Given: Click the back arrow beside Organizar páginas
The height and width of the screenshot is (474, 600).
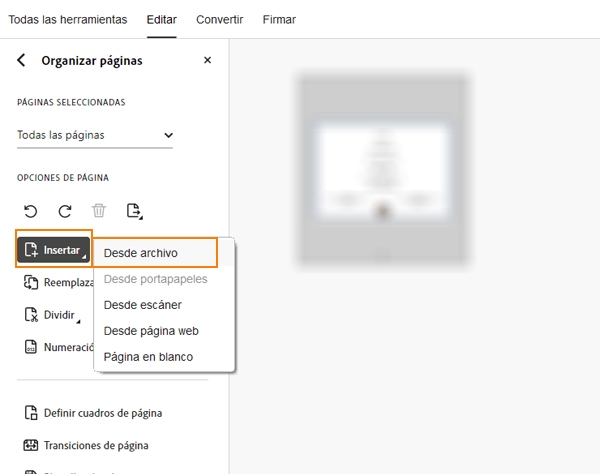Looking at the screenshot, I should click(22, 60).
